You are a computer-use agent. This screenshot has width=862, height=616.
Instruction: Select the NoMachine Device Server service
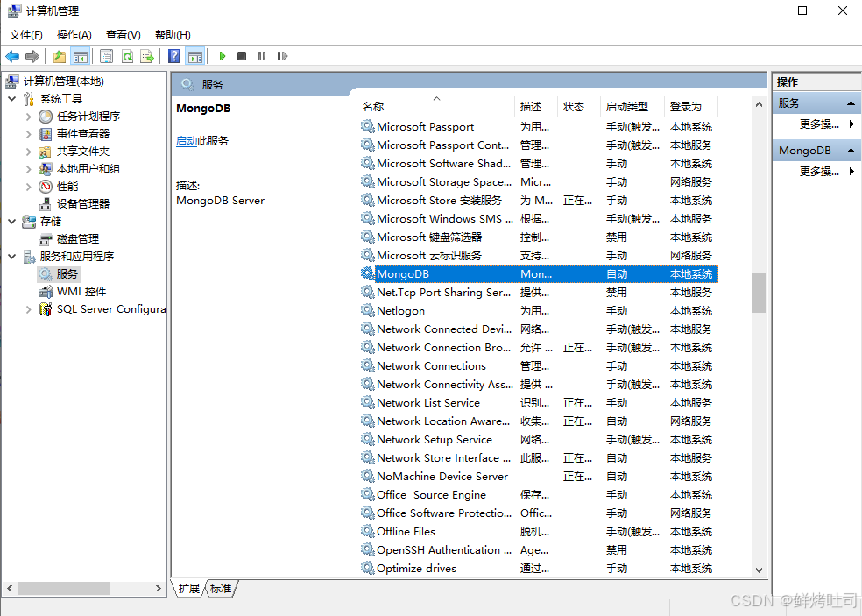pos(539,477)
